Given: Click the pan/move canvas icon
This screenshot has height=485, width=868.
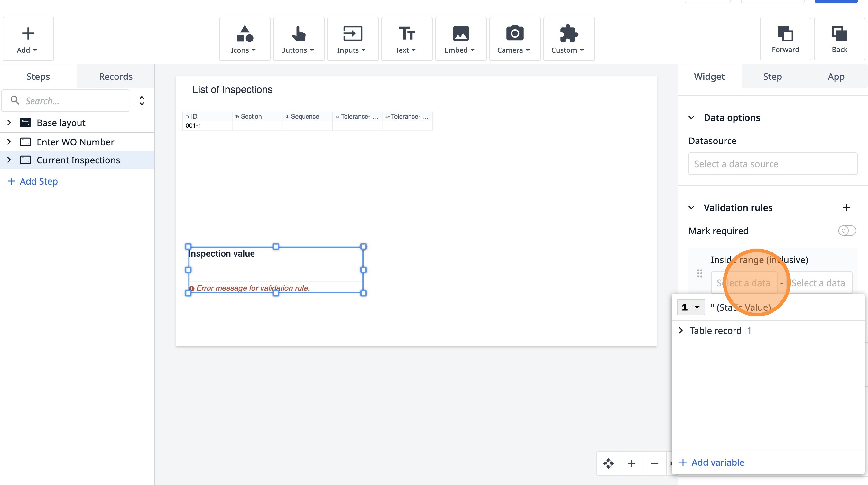Looking at the screenshot, I should [608, 463].
